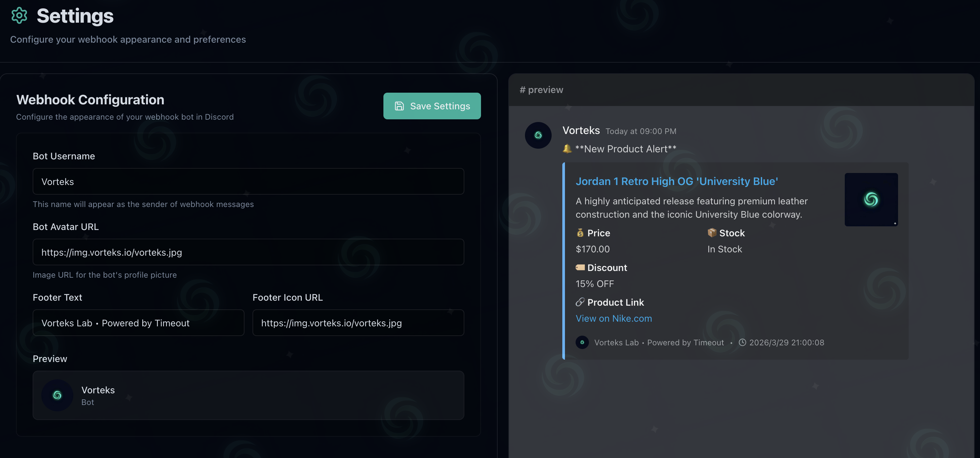Click the Footer Icon URL field

pos(358,323)
